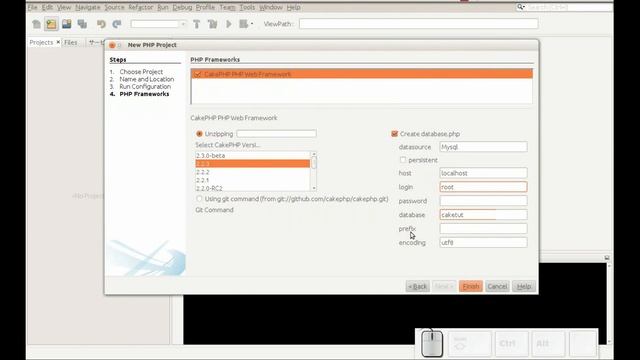
Task: Click the host field showing localhost
Action: pyautogui.click(x=483, y=173)
